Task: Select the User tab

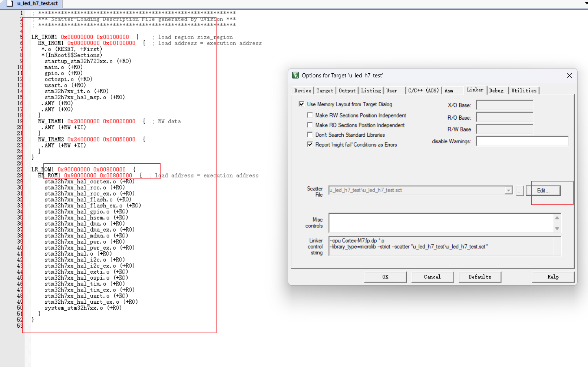Action: (x=392, y=91)
